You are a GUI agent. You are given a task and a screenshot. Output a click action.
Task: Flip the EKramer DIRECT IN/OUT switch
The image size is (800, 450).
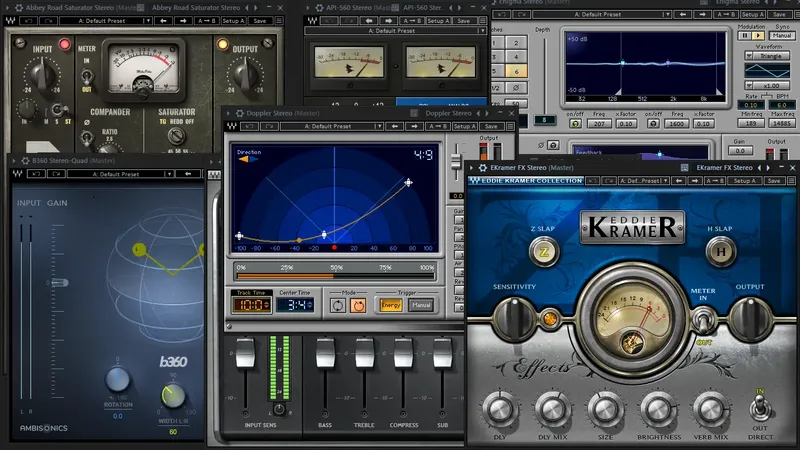tap(760, 408)
